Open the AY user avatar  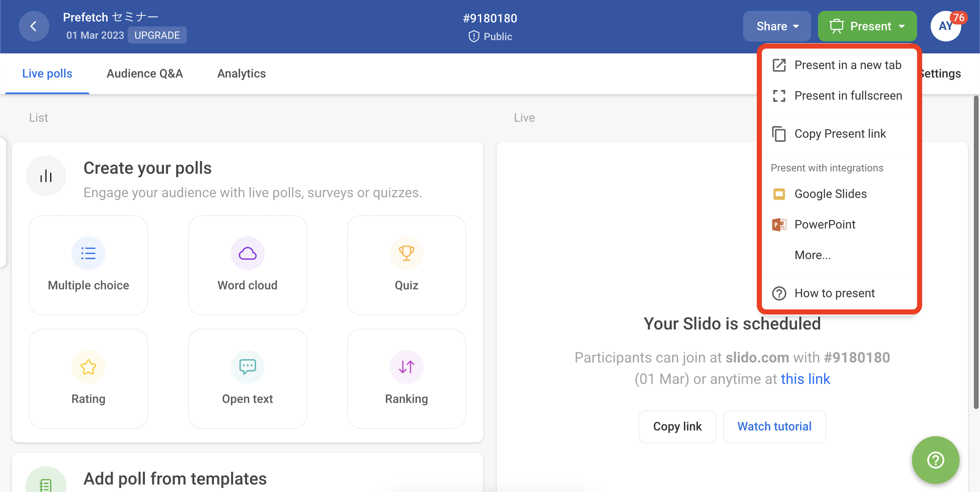click(x=945, y=26)
